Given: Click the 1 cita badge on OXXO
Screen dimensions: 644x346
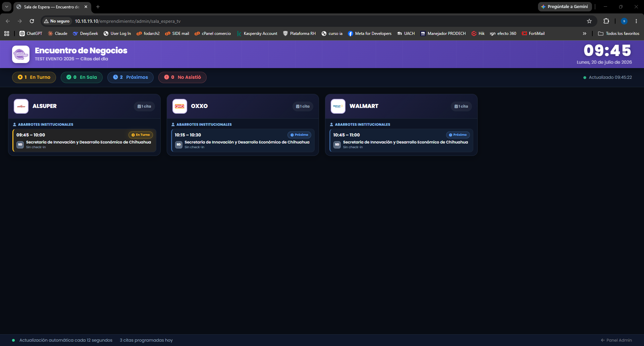Looking at the screenshot, I should pos(303,106).
